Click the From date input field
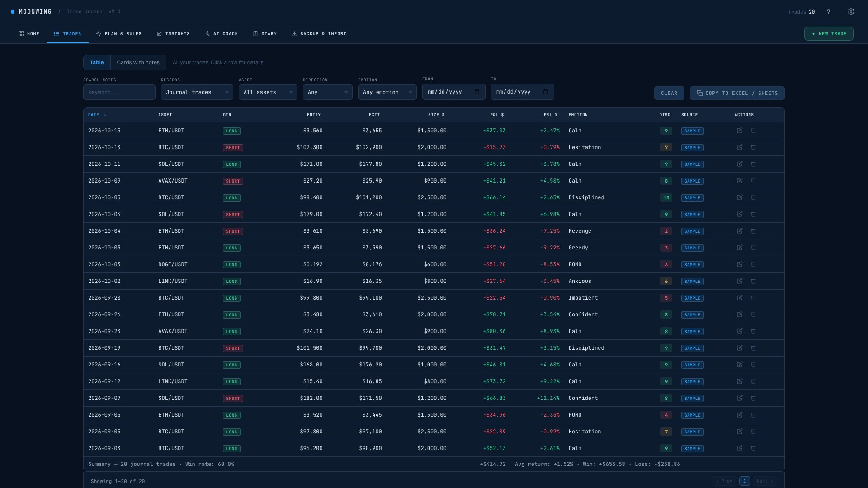The image size is (868, 488). click(x=453, y=92)
